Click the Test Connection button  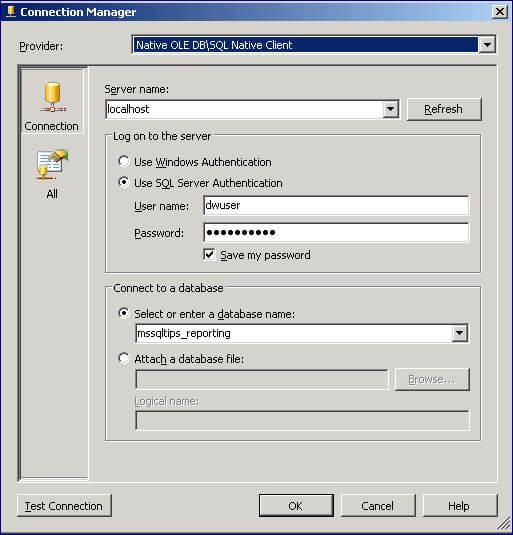click(64, 506)
